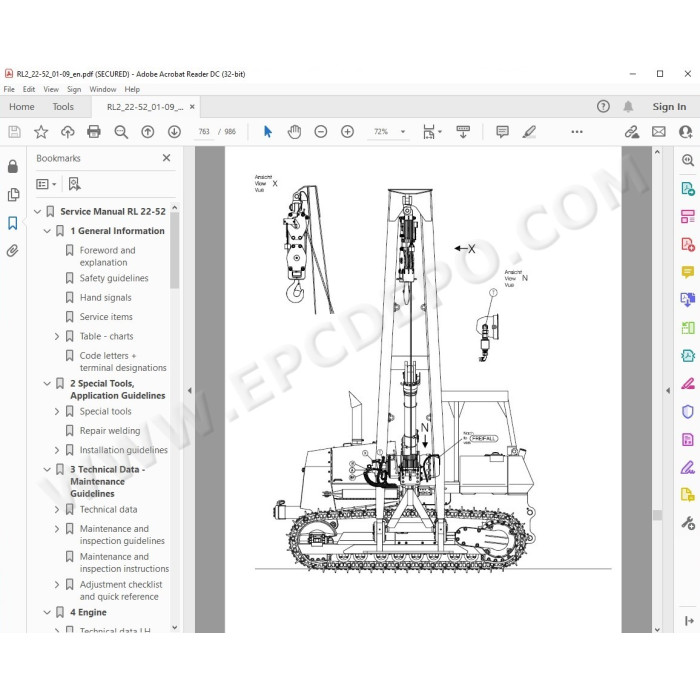The image size is (700, 700).
Task: Choose the selection arrow tool
Action: tap(268, 132)
